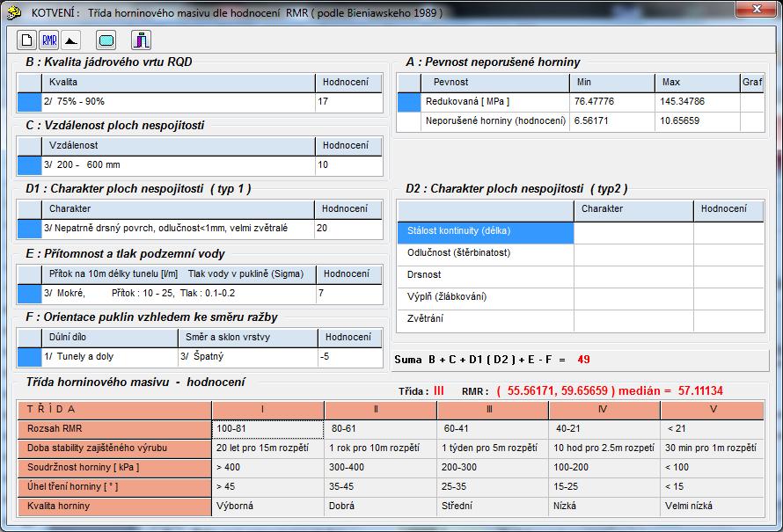Image resolution: width=783 pixels, height=532 pixels.
Task: Click 'Soudržnost horniny [ kPa ]' row label
Action: [x=114, y=468]
